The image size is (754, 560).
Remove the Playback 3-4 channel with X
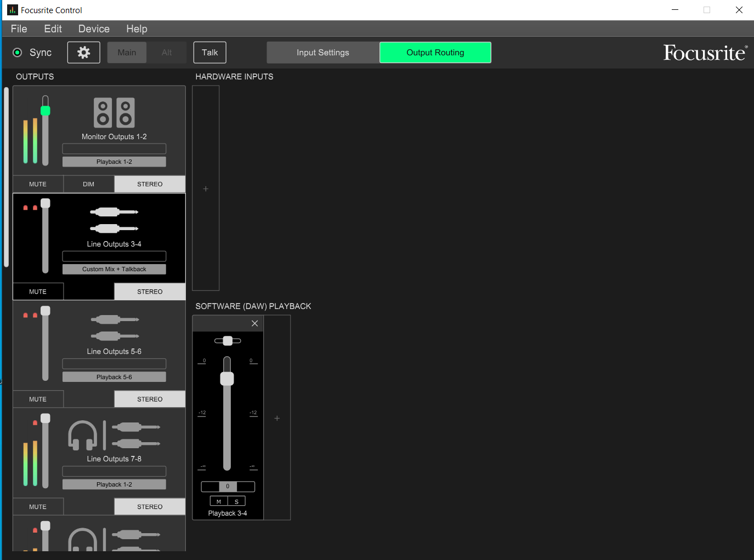point(254,323)
